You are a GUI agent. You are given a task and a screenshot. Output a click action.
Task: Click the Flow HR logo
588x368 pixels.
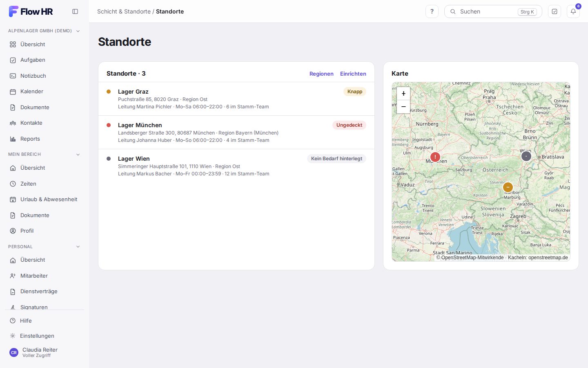[x=31, y=11]
